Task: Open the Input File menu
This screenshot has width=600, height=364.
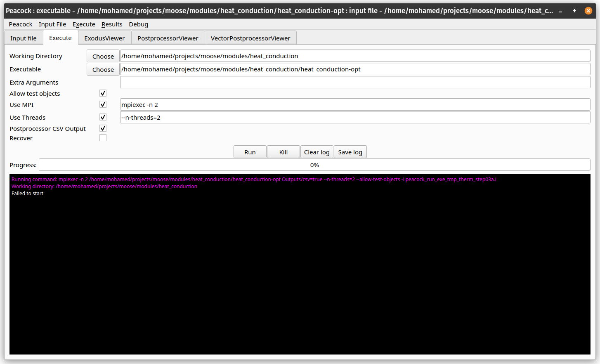Action: coord(52,24)
